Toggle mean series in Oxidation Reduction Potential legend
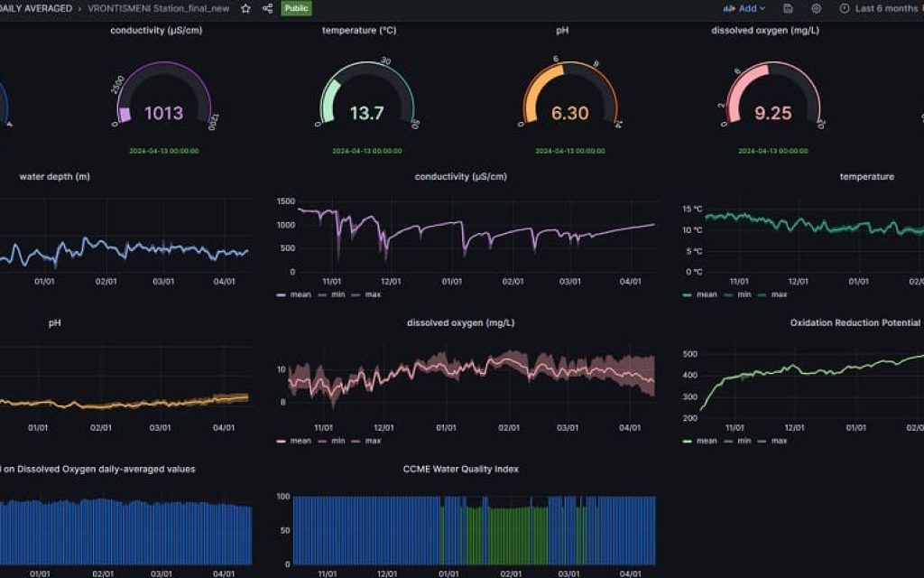This screenshot has width=924, height=578. [701, 441]
